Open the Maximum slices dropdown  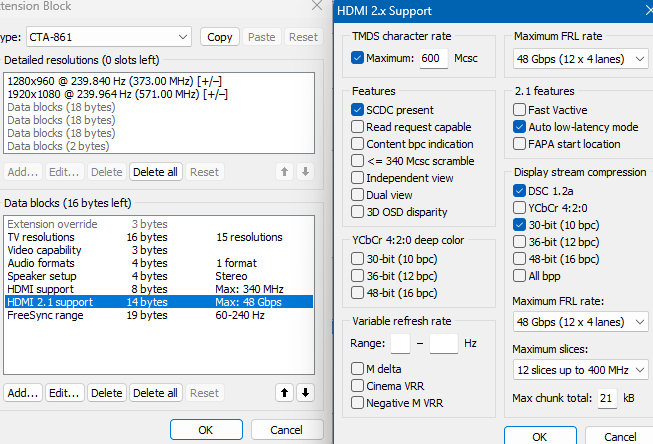point(580,369)
